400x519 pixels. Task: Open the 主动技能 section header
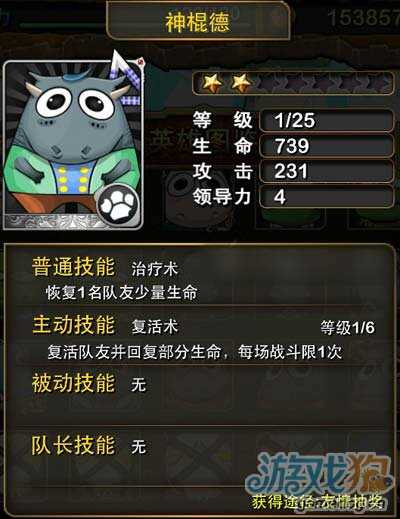[x=73, y=325]
